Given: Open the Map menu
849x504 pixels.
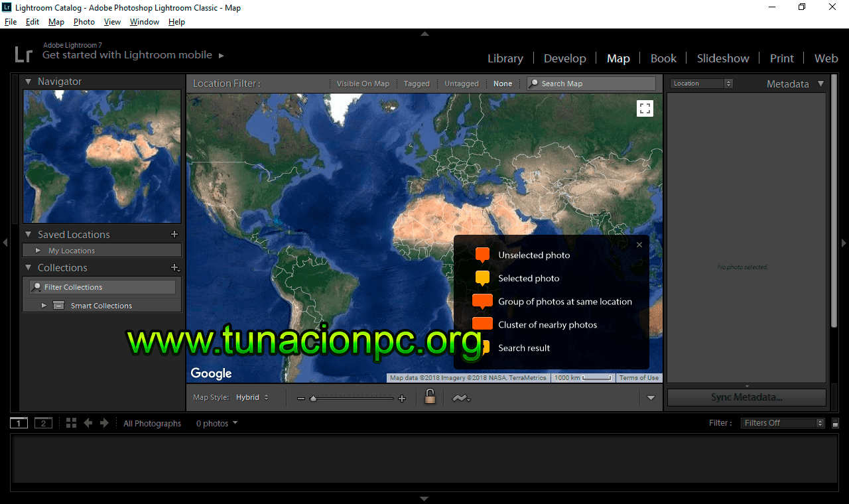Looking at the screenshot, I should click(56, 22).
